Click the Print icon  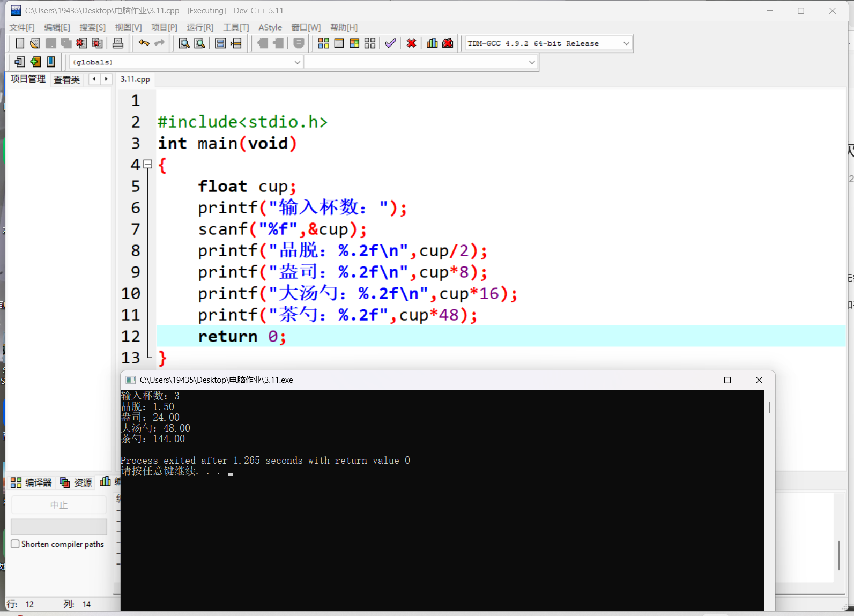click(x=118, y=43)
